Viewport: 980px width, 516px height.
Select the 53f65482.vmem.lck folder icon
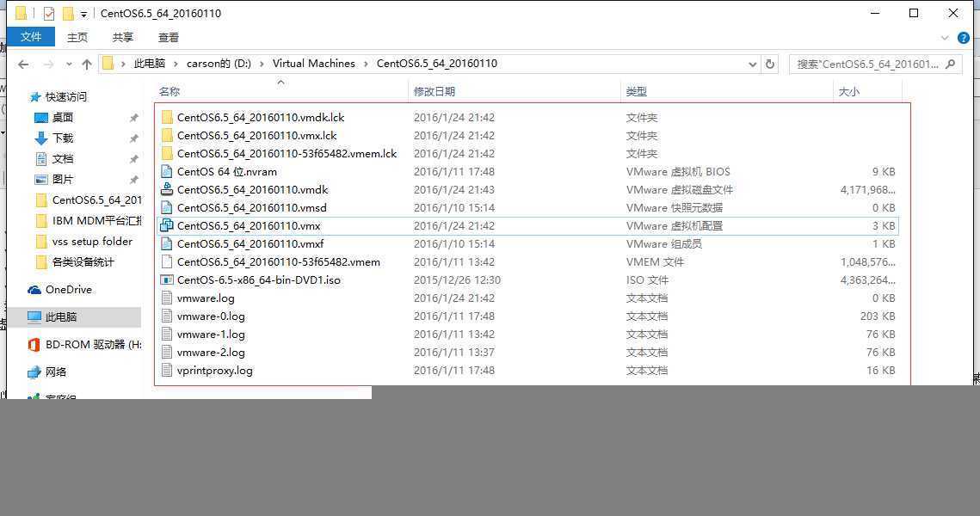pyautogui.click(x=167, y=154)
